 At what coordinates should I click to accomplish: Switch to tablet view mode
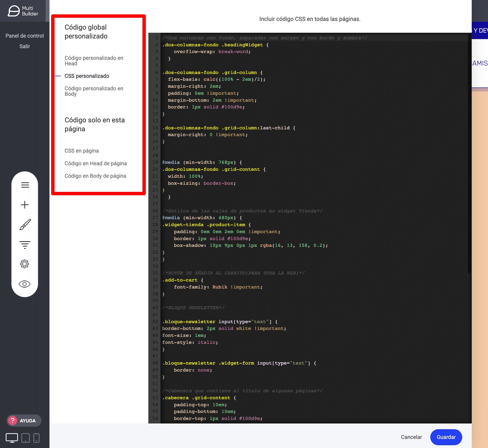[25, 438]
